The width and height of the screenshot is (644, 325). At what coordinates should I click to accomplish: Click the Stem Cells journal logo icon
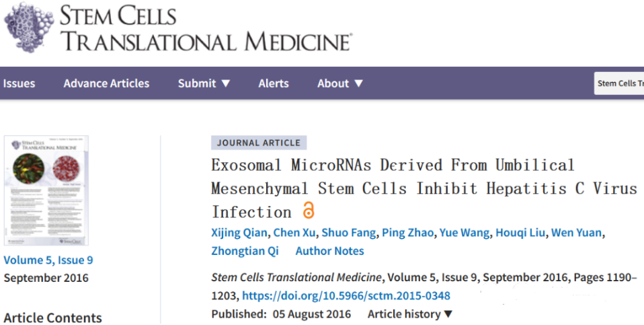tap(29, 27)
